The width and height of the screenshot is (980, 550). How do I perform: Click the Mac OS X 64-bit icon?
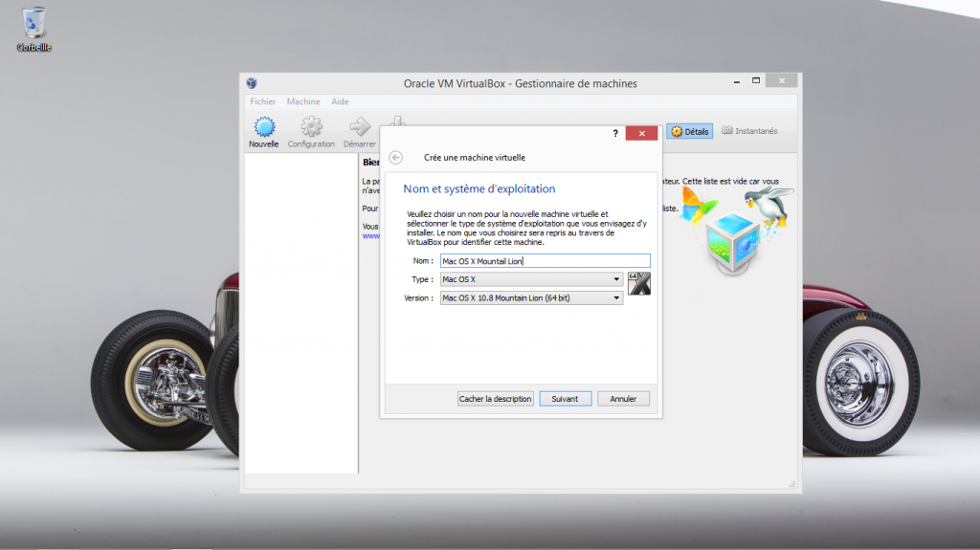[x=639, y=283]
